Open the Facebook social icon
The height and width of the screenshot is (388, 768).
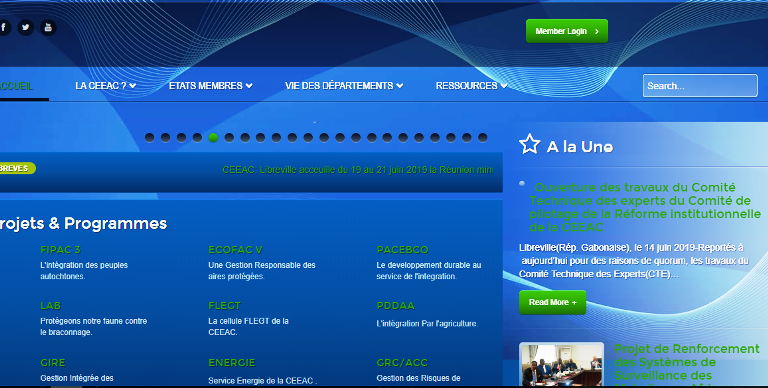3,27
